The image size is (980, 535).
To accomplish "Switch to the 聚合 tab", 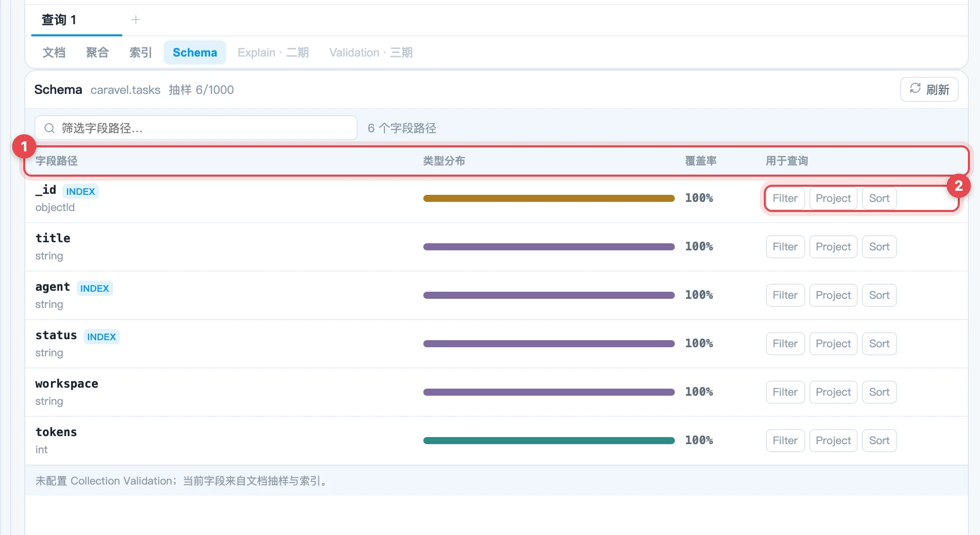I will point(97,52).
